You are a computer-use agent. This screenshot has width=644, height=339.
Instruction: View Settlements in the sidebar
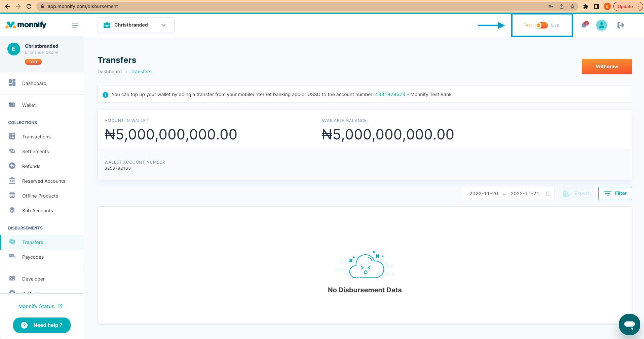pyautogui.click(x=35, y=151)
